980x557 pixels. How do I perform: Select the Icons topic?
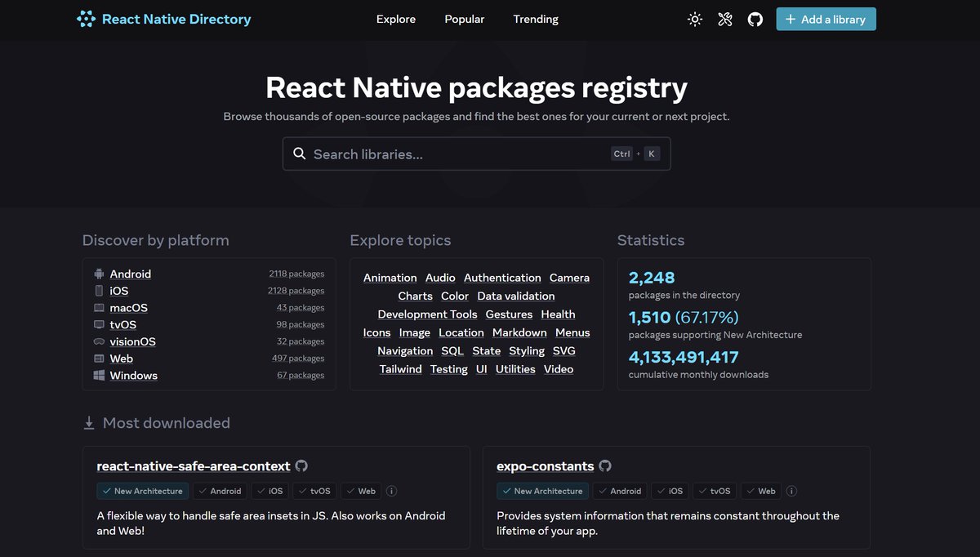point(377,332)
